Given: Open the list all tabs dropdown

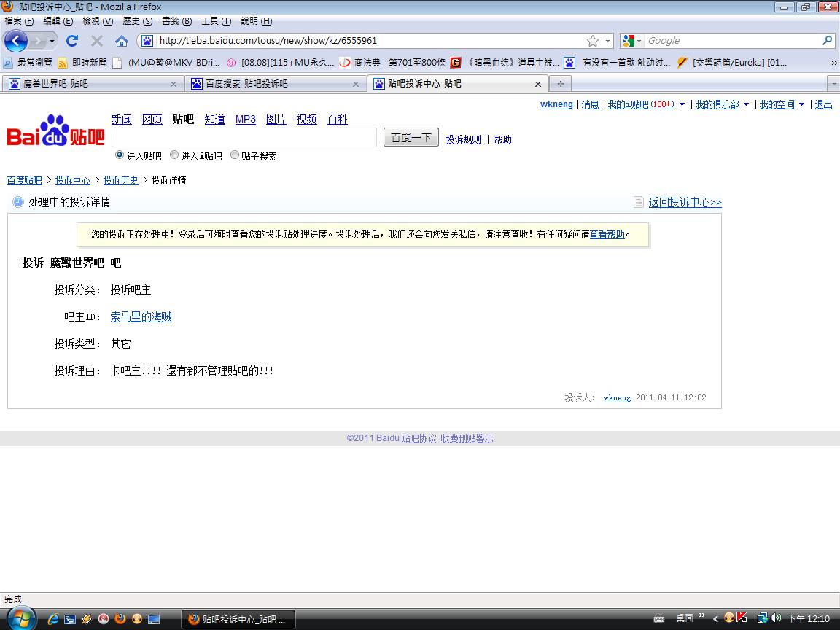Looking at the screenshot, I should [x=833, y=84].
